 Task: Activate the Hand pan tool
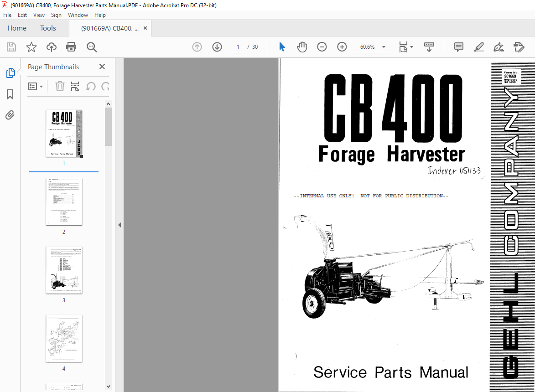click(x=302, y=47)
